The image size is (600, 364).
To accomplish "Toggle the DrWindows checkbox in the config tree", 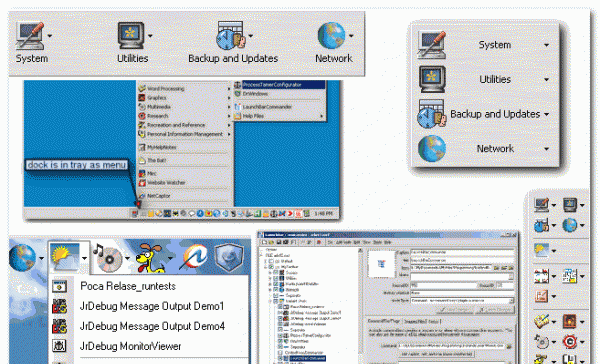I will click(280, 341).
